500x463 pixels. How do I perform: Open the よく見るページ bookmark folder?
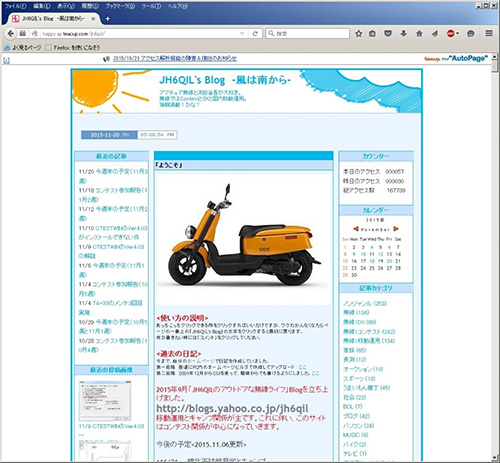(x=23, y=48)
